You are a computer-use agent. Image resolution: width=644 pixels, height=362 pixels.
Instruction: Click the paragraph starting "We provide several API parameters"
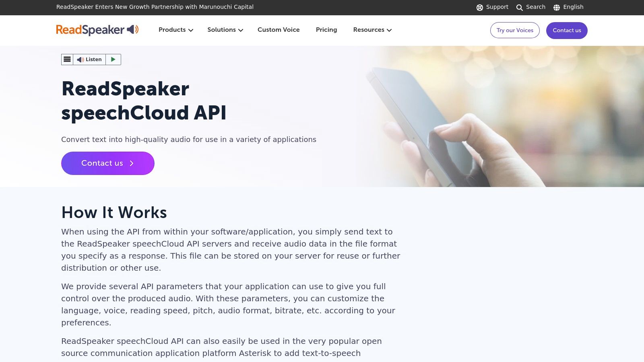(228, 304)
